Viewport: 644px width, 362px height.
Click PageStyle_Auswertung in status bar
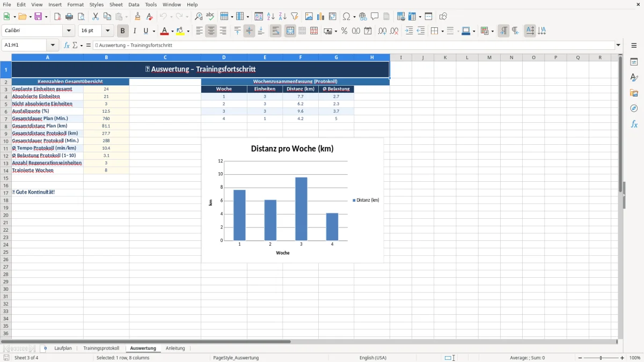point(236,358)
